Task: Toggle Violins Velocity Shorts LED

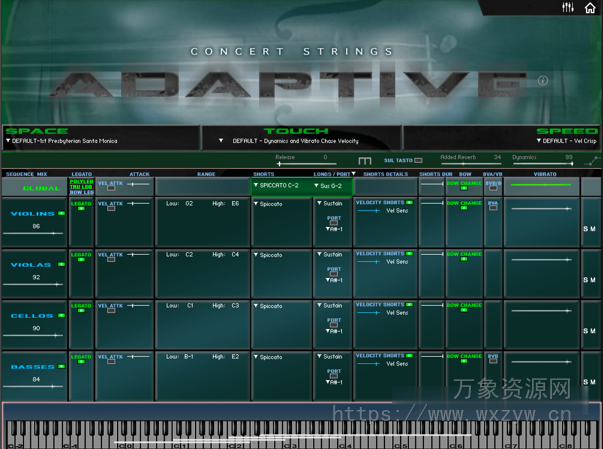Action: tap(409, 203)
